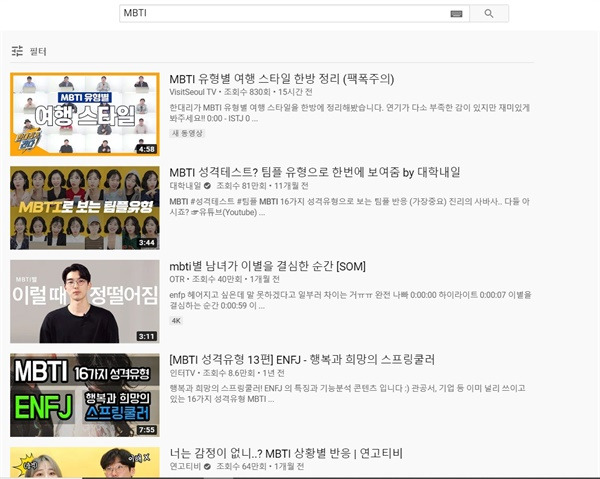Viewport: 600px width, 479px height.
Task: Click the 3:44 duration label
Action: point(147,243)
